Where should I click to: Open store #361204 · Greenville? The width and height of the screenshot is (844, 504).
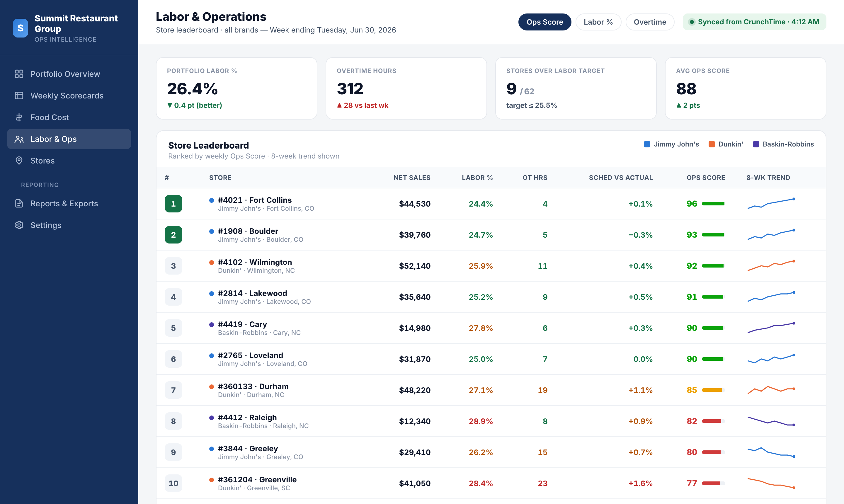(x=257, y=480)
